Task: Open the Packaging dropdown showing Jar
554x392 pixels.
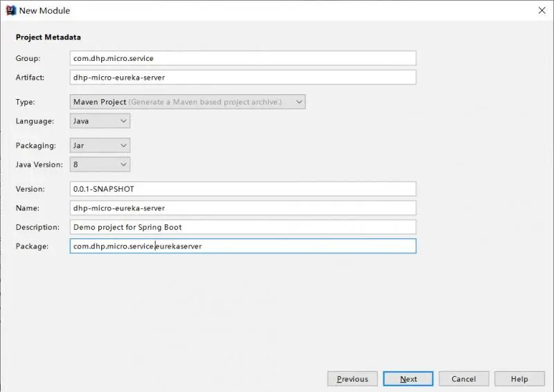Action: (x=100, y=145)
